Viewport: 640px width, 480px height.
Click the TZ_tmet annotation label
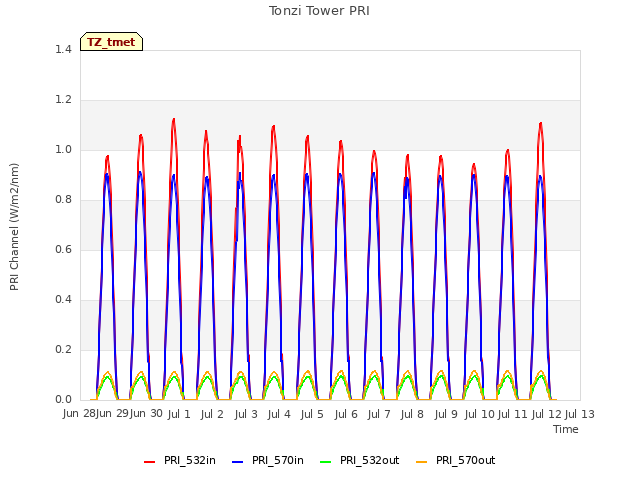pos(111,42)
